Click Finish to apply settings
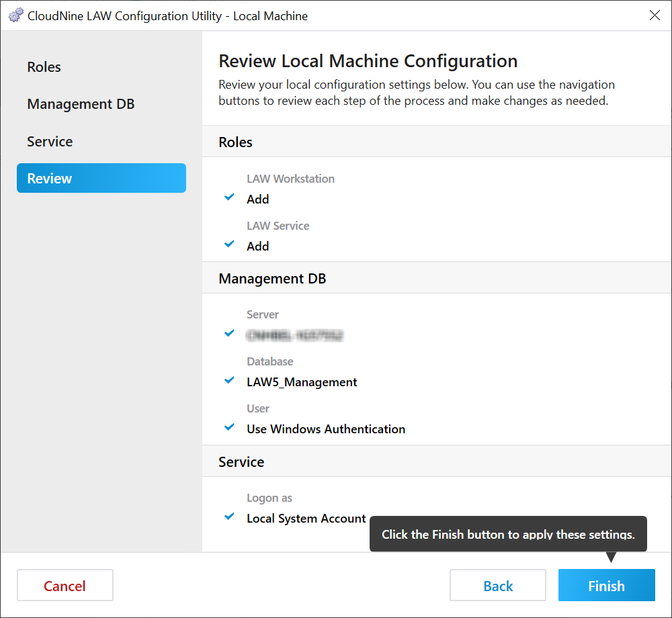The image size is (672, 618). point(606,586)
